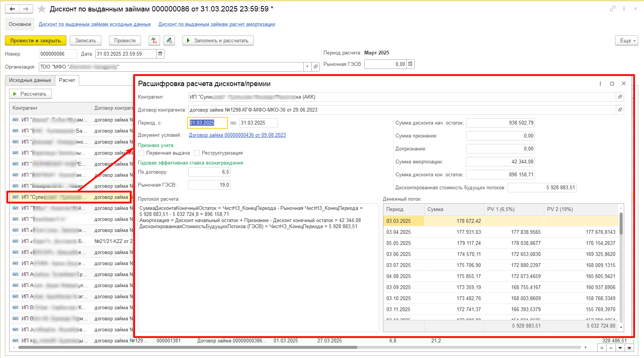
Task: Switch to the Исходные данные tab
Action: tap(30, 80)
